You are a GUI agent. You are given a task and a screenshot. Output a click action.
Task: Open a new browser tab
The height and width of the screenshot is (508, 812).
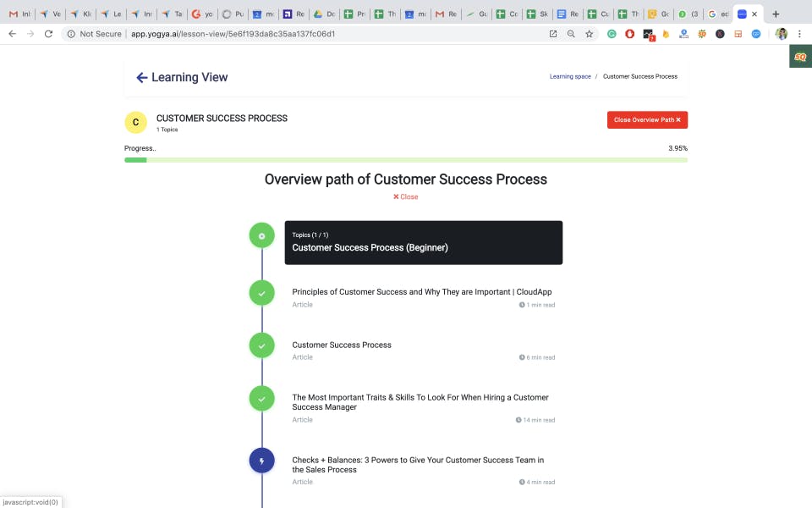776,14
